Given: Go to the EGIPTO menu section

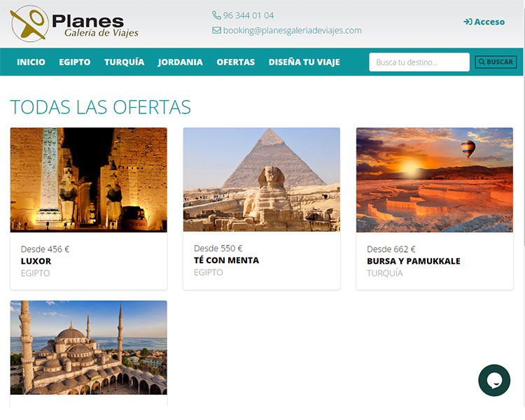Looking at the screenshot, I should [x=75, y=62].
